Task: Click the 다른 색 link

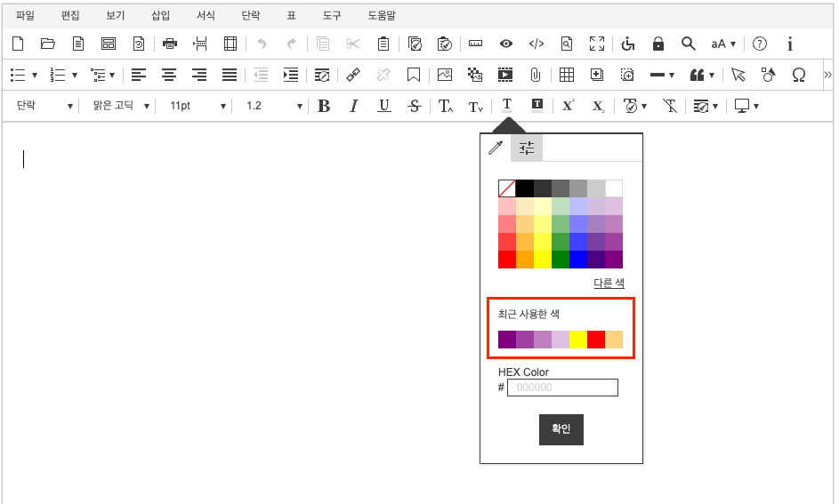Action: [609, 283]
